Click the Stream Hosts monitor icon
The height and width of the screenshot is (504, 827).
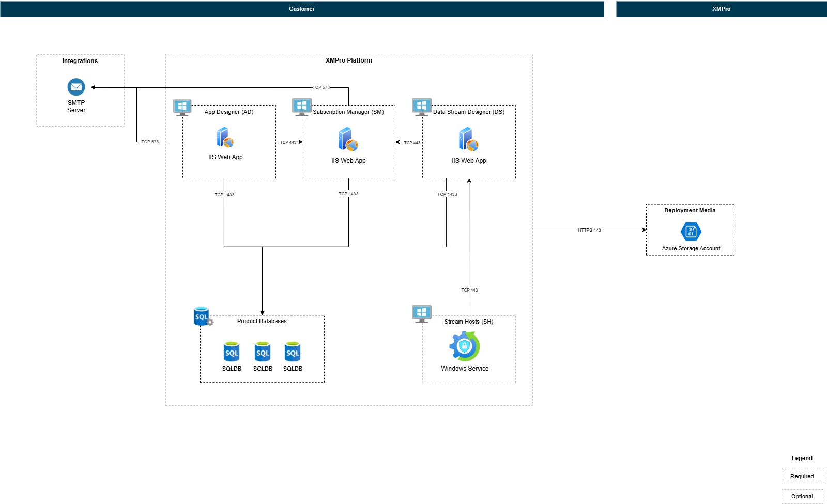422,313
